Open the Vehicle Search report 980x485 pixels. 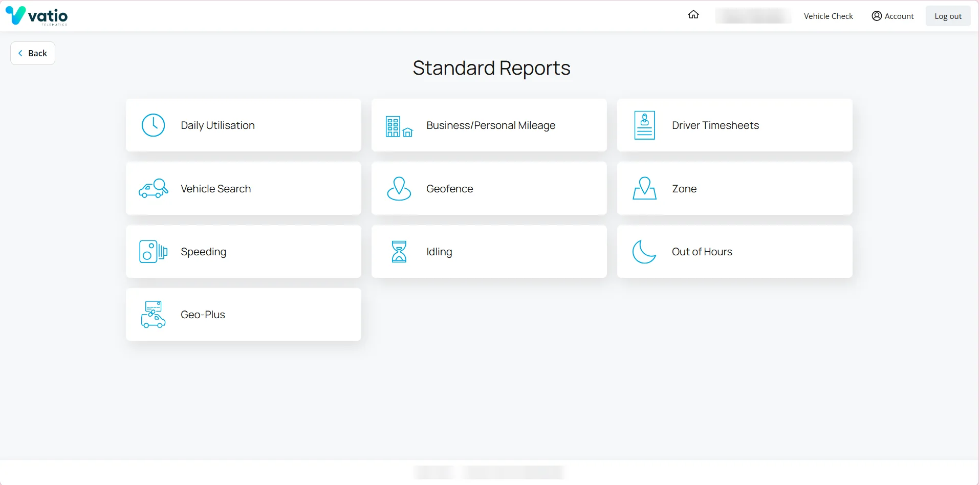tap(244, 188)
